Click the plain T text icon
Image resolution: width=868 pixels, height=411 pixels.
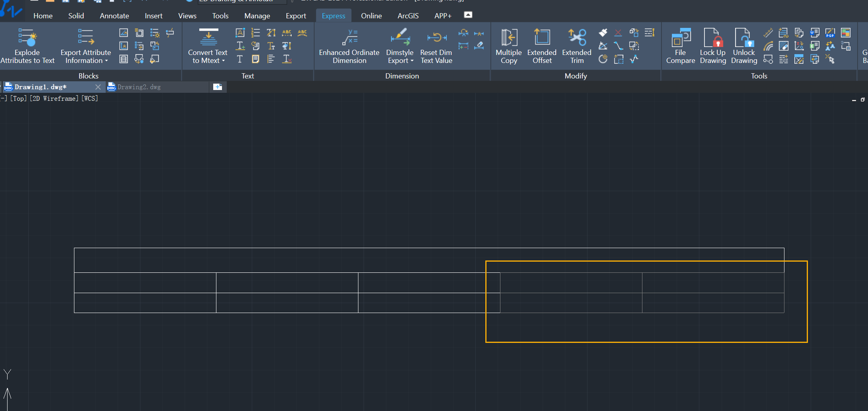(x=240, y=59)
